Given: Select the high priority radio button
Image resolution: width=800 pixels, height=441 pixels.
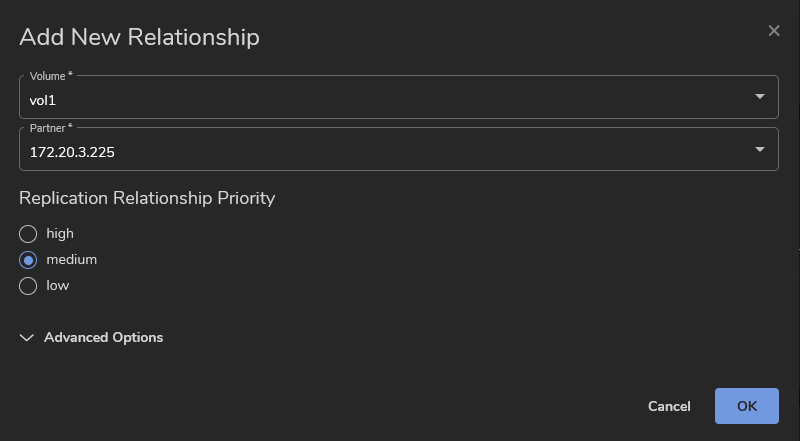Looking at the screenshot, I should pyautogui.click(x=28, y=234).
